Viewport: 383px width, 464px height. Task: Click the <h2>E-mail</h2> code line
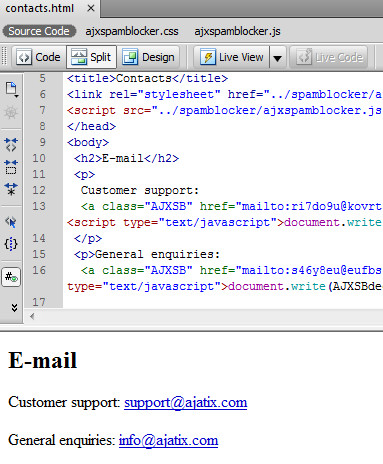click(126, 158)
